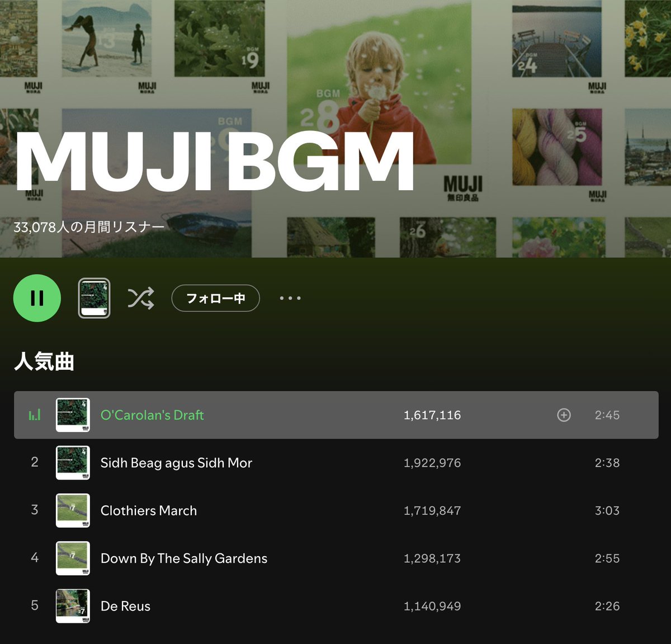The width and height of the screenshot is (671, 644).
Task: Toggle shuffle play
Action: coord(141,298)
